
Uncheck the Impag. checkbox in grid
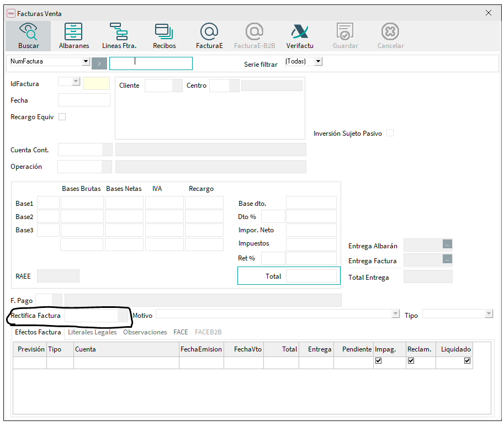(378, 361)
